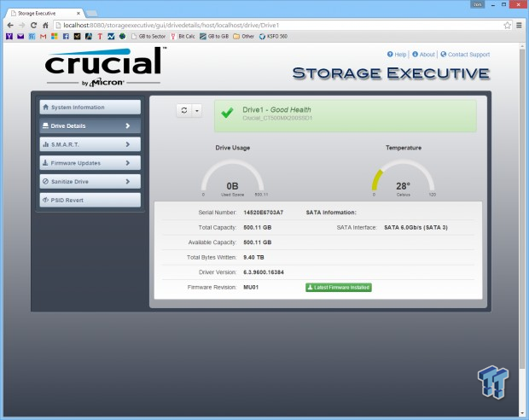The height and width of the screenshot is (420, 529).
Task: Open Firmware Updates section
Action: 90,163
